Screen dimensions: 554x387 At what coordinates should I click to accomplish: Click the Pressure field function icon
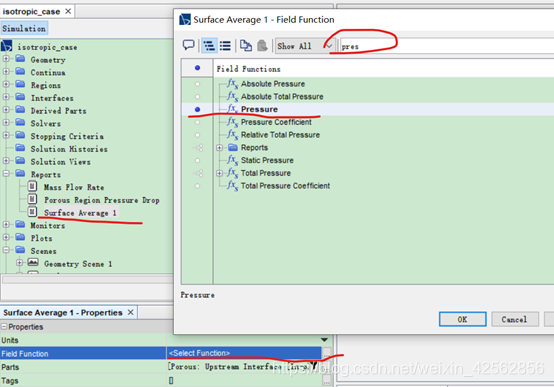point(232,109)
